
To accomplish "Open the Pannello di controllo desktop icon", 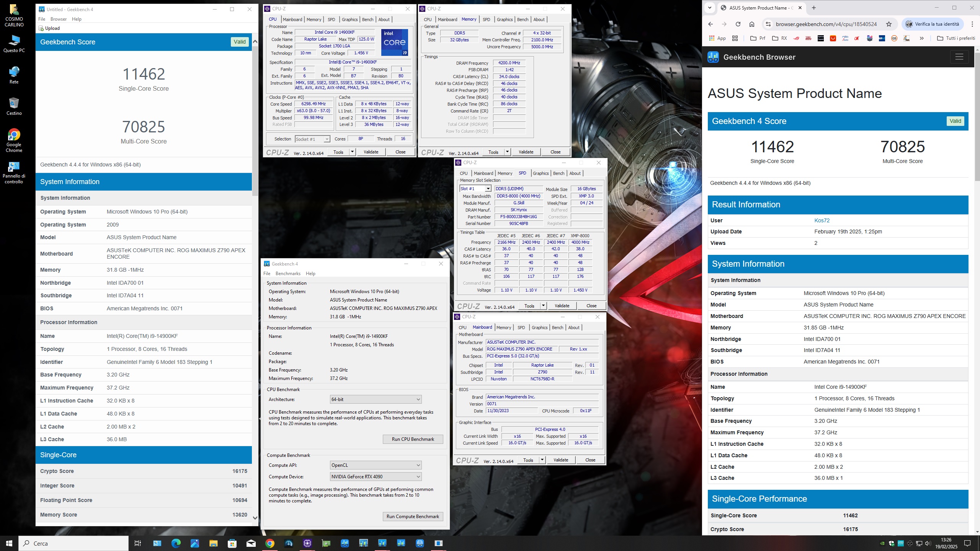I will (x=14, y=172).
